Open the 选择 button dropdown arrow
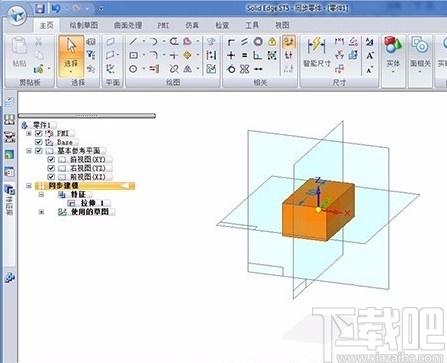The width and height of the screenshot is (447, 363). [x=71, y=72]
